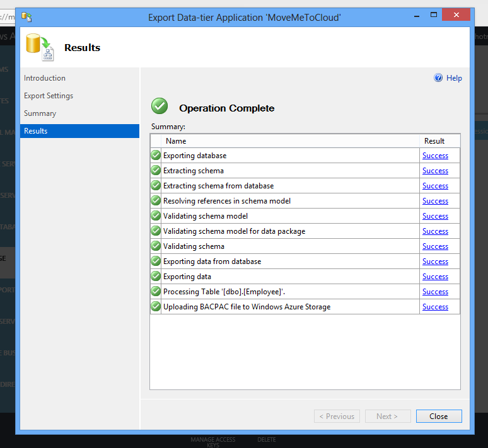This screenshot has height=448, width=488.
Task: Click the green check next to Uploading BACPAC file
Action: pos(156,307)
